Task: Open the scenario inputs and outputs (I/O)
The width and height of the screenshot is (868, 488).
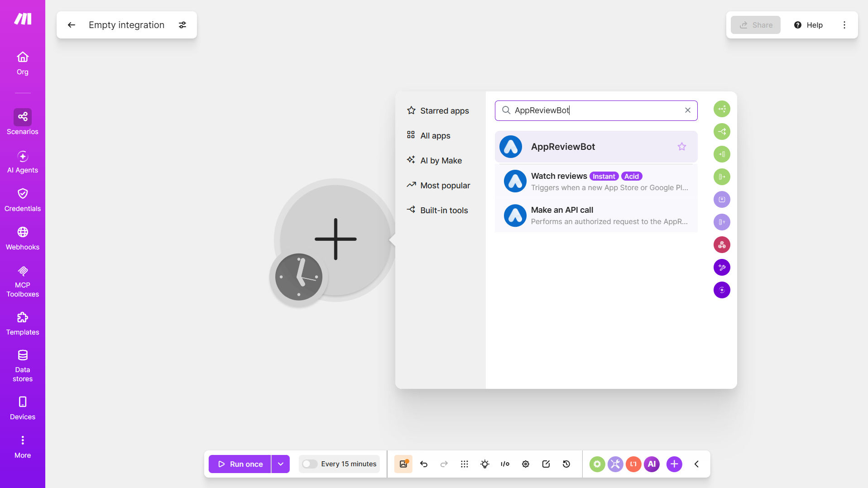Action: [x=505, y=464]
